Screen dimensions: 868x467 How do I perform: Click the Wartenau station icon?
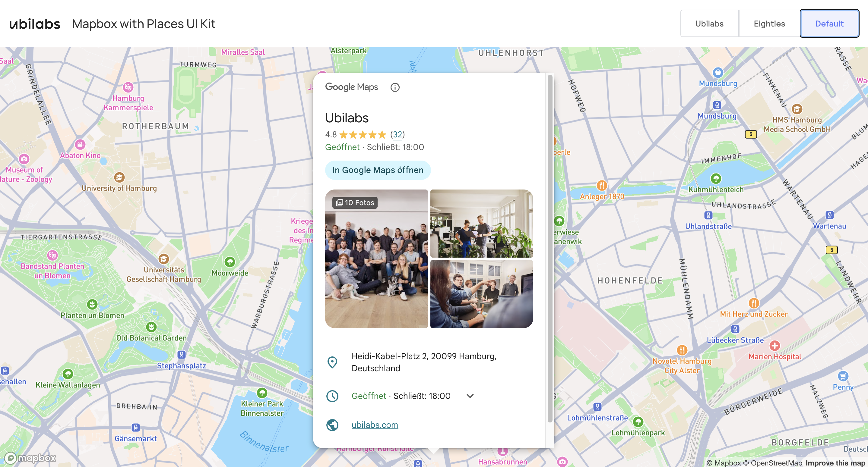coord(830,215)
